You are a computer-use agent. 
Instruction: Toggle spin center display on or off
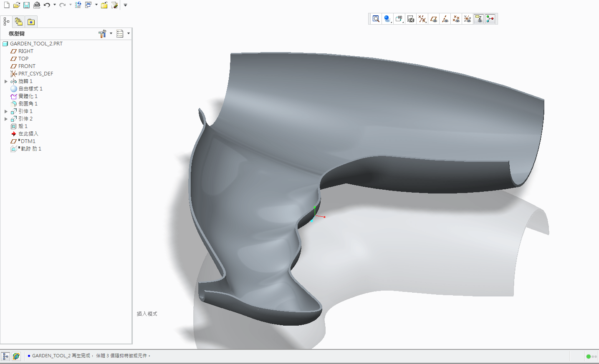[490, 19]
